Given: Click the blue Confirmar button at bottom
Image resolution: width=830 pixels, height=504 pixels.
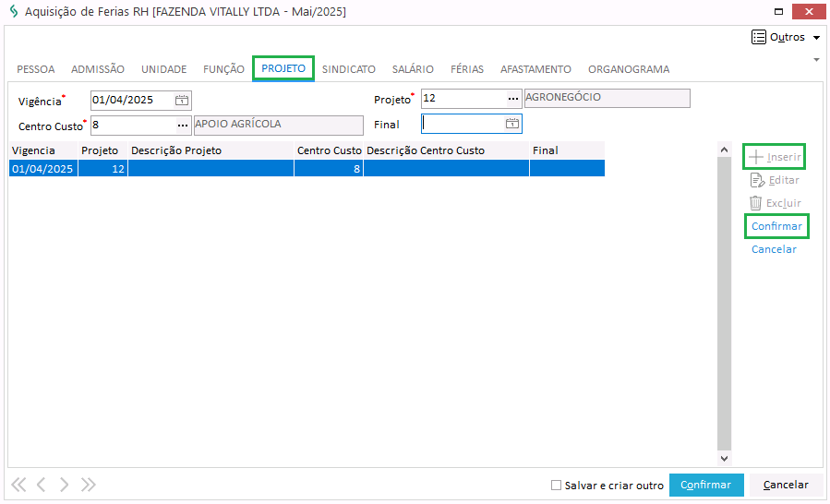Looking at the screenshot, I should click(706, 485).
